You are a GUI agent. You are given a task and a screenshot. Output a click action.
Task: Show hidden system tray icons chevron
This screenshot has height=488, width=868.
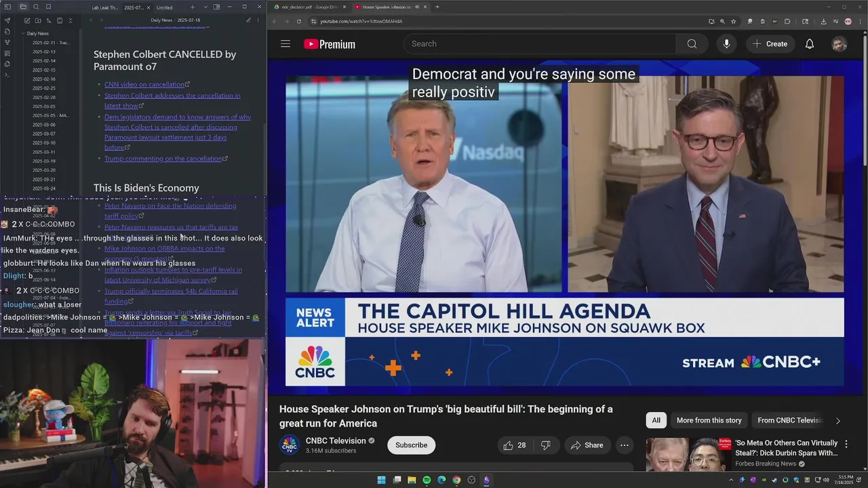click(731, 480)
